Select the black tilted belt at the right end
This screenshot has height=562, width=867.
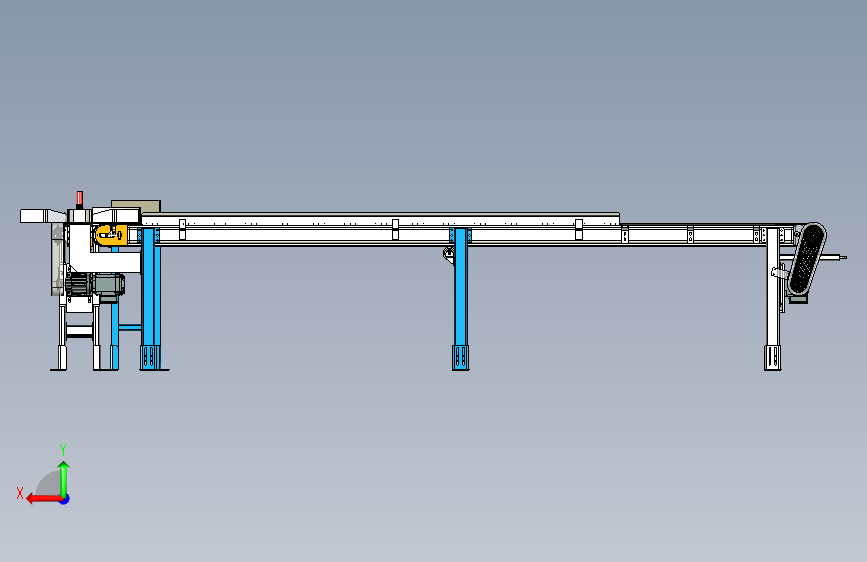pyautogui.click(x=807, y=259)
